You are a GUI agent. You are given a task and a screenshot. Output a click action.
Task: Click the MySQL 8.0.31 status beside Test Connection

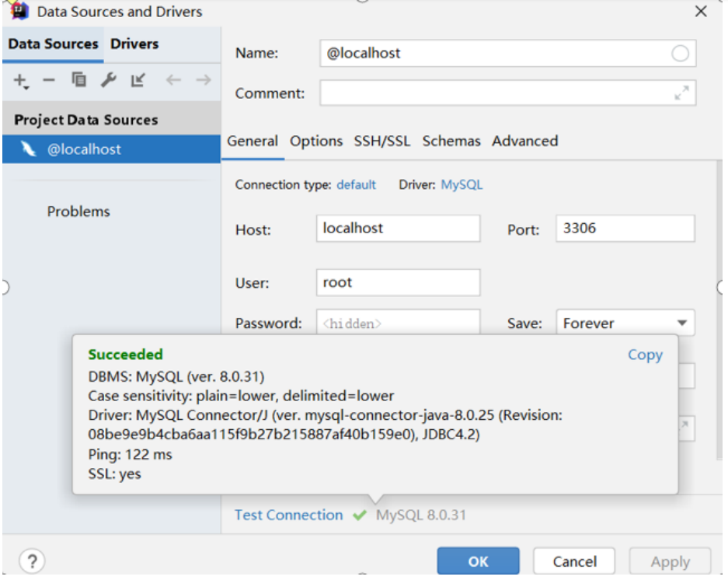pos(421,515)
